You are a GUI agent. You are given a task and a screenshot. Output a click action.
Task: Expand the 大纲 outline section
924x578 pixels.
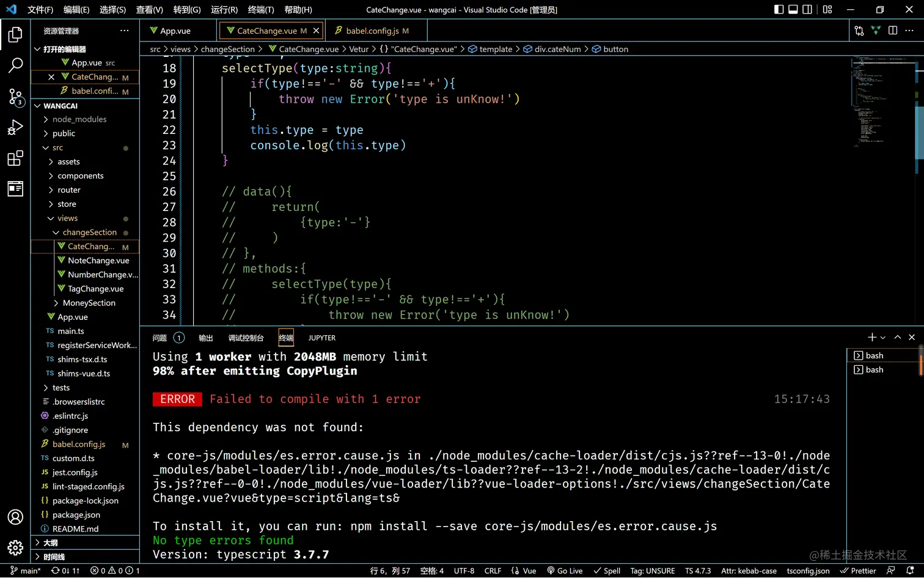tap(86, 543)
